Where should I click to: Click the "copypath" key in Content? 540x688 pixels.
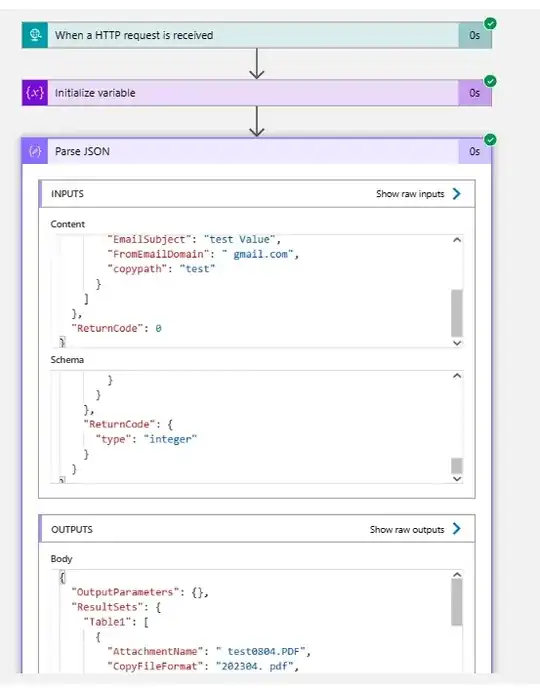point(137,269)
